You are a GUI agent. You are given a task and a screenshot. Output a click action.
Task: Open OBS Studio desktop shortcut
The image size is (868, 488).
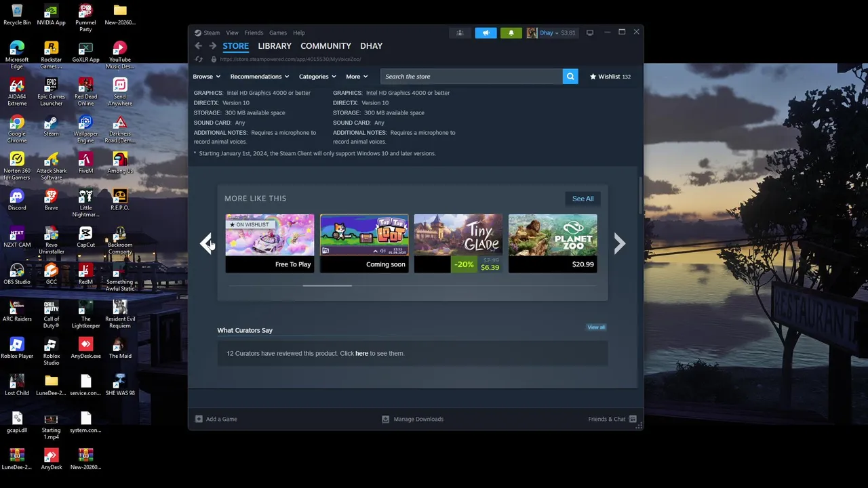[x=17, y=274]
